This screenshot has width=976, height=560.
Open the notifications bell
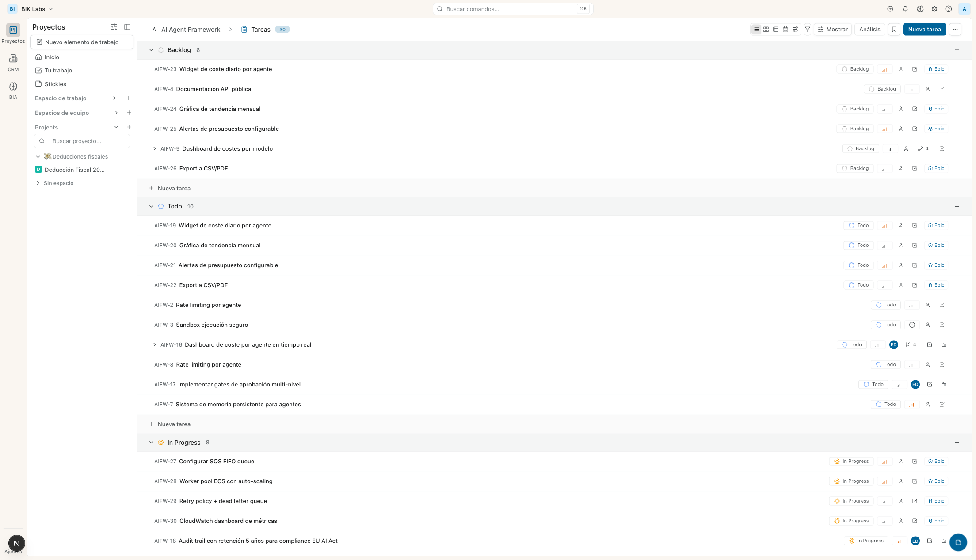(x=905, y=9)
